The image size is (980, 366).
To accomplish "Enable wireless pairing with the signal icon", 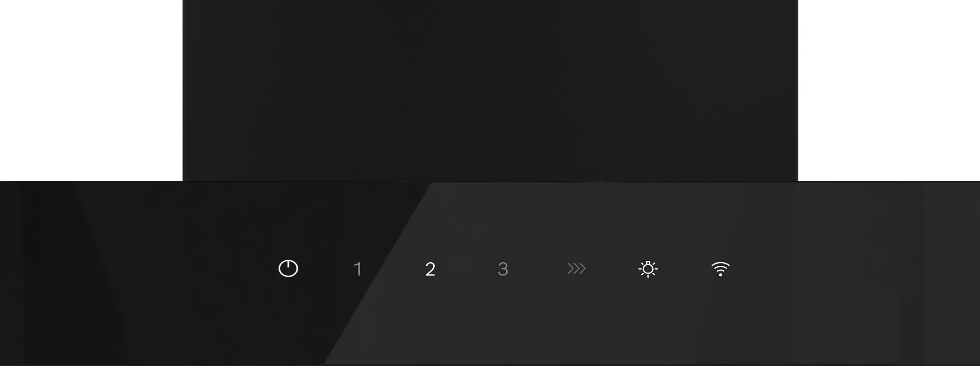I will click(x=720, y=269).
